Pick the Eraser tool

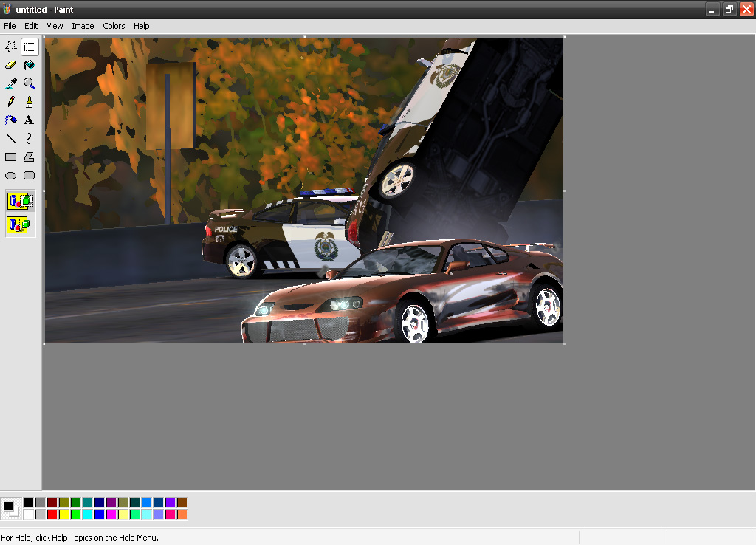coord(10,65)
